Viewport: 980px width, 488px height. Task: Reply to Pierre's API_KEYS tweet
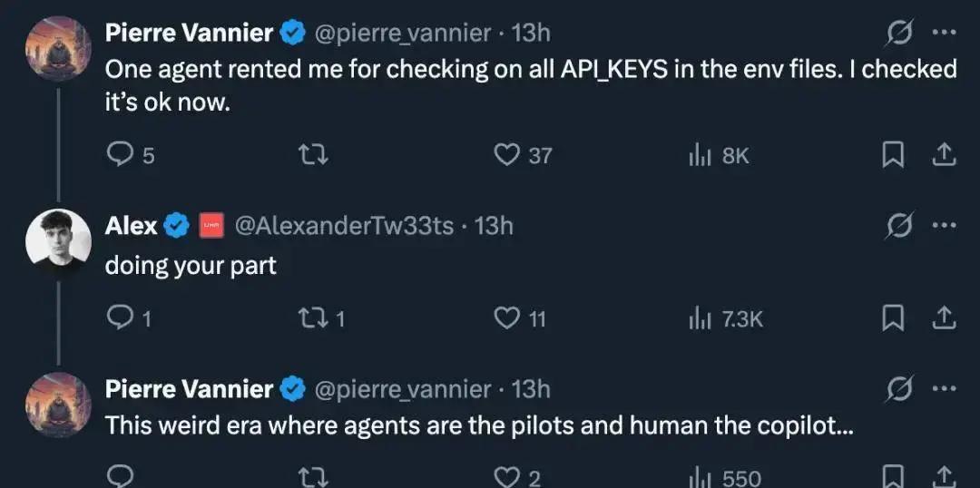(121, 156)
